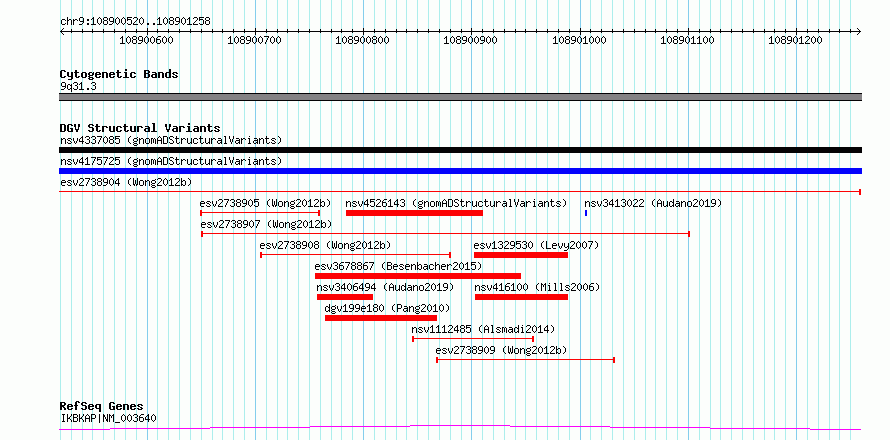Viewport: 890px width, 440px height.
Task: Open the nsv3413022 (Audano2019) label
Action: pos(653,203)
